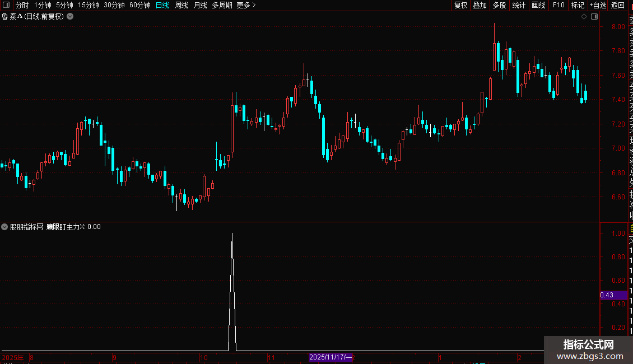
Task: Click the 8.00 price axis label
Action: 618,27
